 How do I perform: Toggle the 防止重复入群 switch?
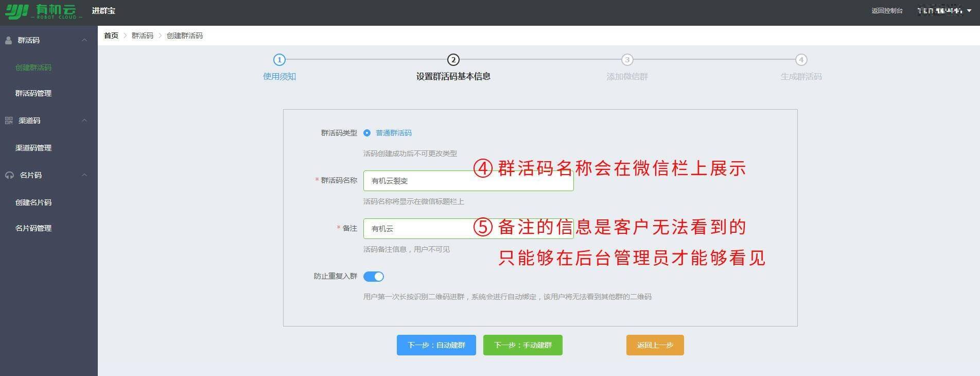374,277
